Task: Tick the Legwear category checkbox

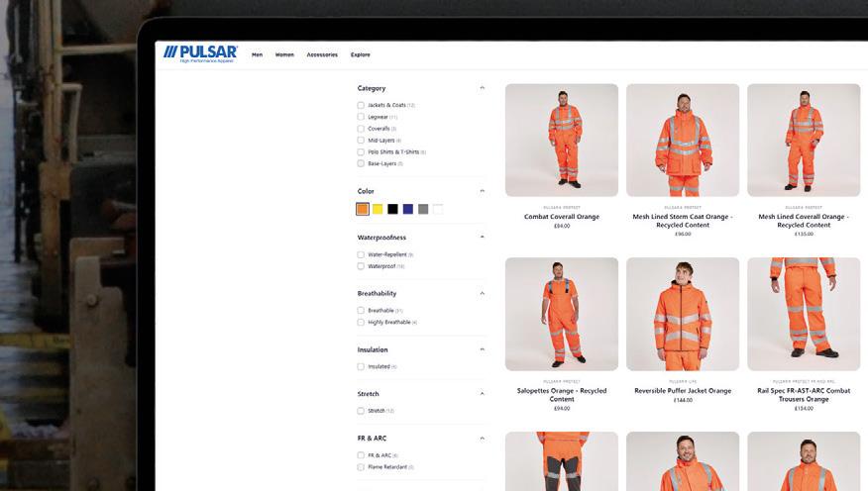Action: (361, 117)
